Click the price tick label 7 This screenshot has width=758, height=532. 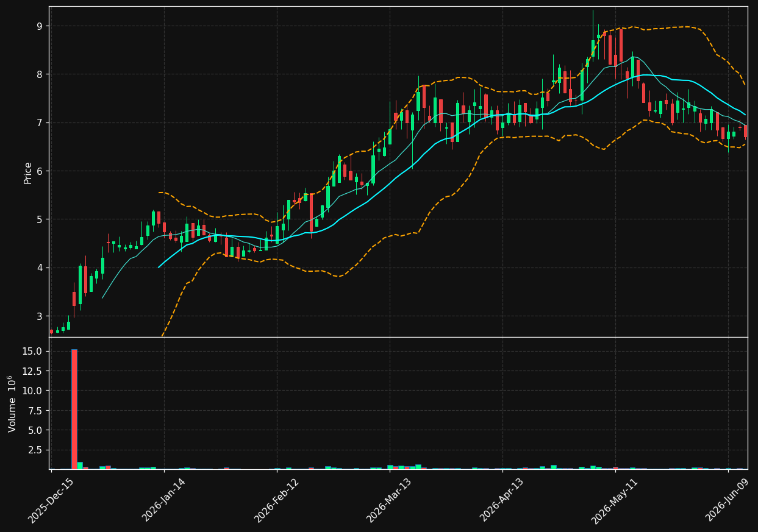[39, 122]
